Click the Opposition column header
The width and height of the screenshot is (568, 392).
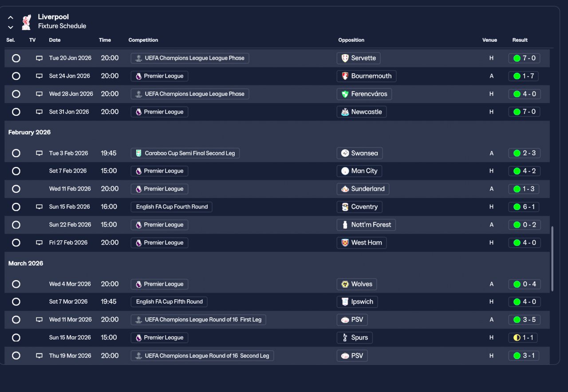point(351,40)
